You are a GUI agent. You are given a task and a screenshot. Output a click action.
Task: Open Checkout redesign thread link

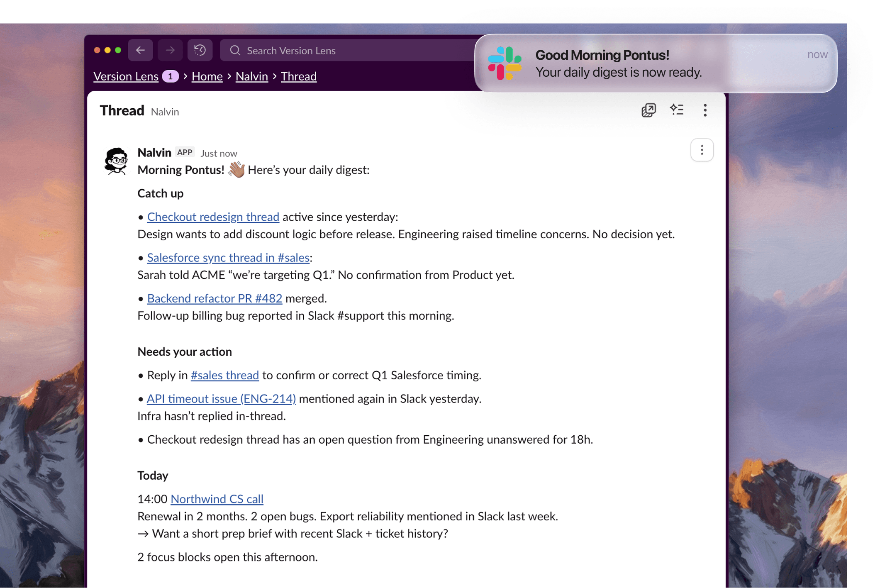213,217
